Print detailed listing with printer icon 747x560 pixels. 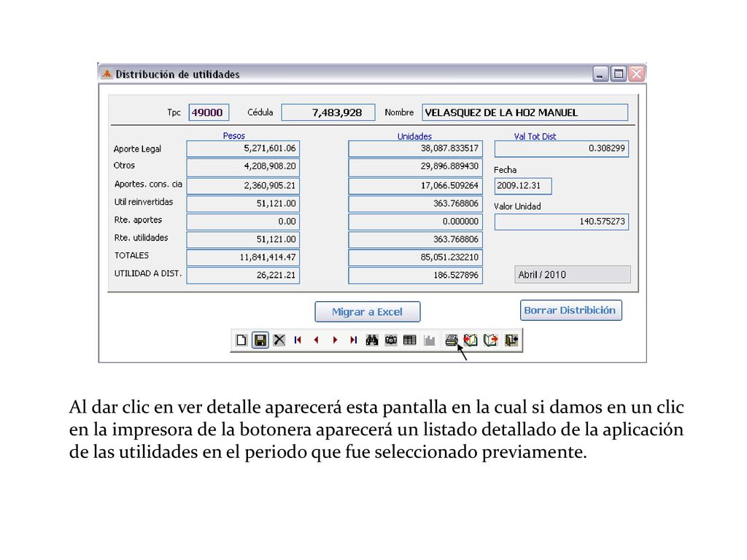[451, 340]
